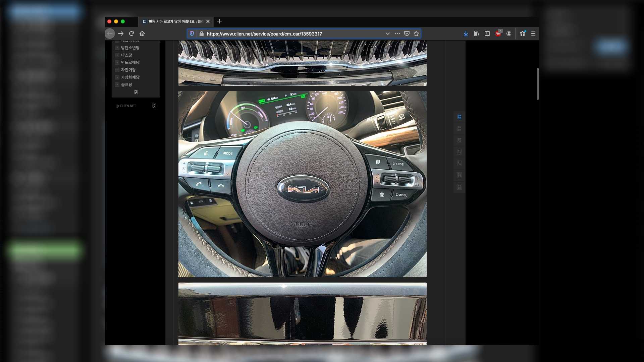Click the Adblock Plus extension icon
The height and width of the screenshot is (362, 644).
(x=498, y=34)
